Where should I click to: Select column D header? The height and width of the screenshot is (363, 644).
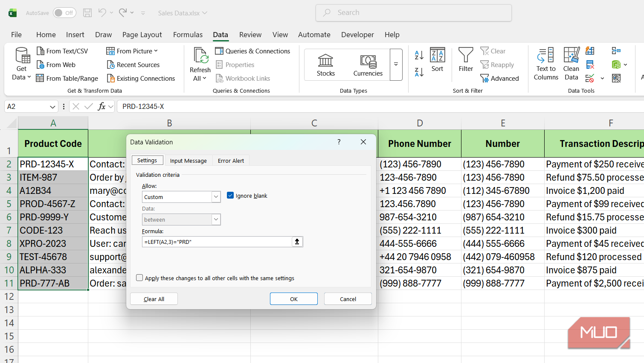pos(420,123)
